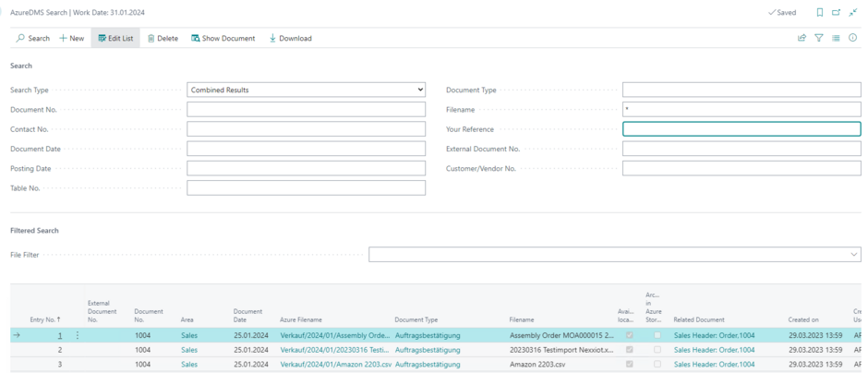This screenshot has width=868, height=373.
Task: Open the information factbox icon
Action: pos(853,38)
